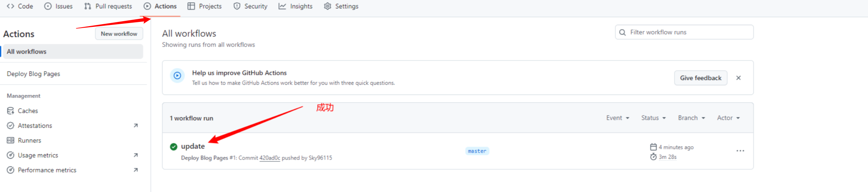Click the New workflow button
868x192 pixels.
pyautogui.click(x=119, y=34)
